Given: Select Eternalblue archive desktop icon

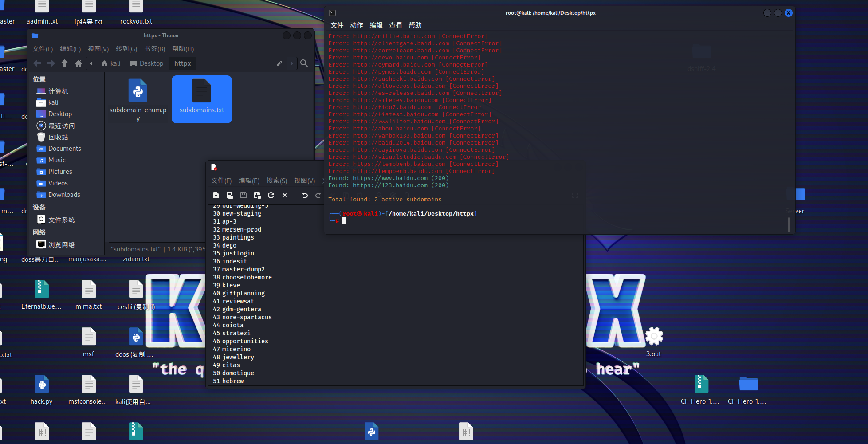Looking at the screenshot, I should (42, 295).
